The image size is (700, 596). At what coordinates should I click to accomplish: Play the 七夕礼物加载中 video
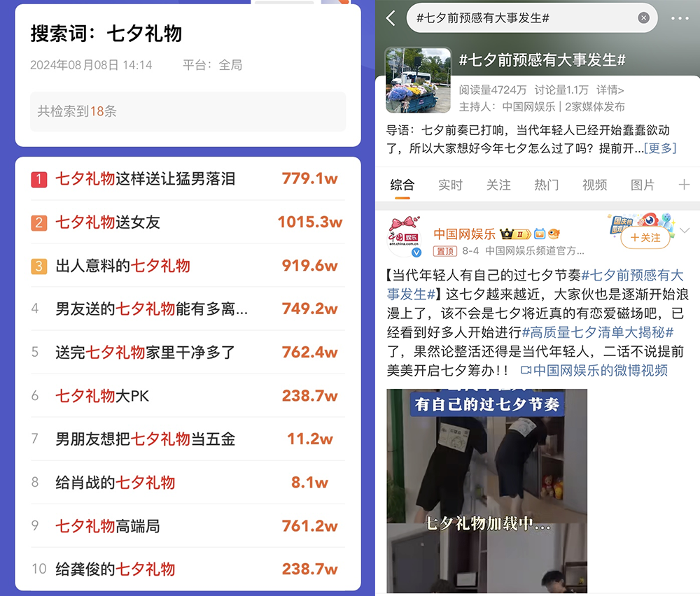[486, 490]
